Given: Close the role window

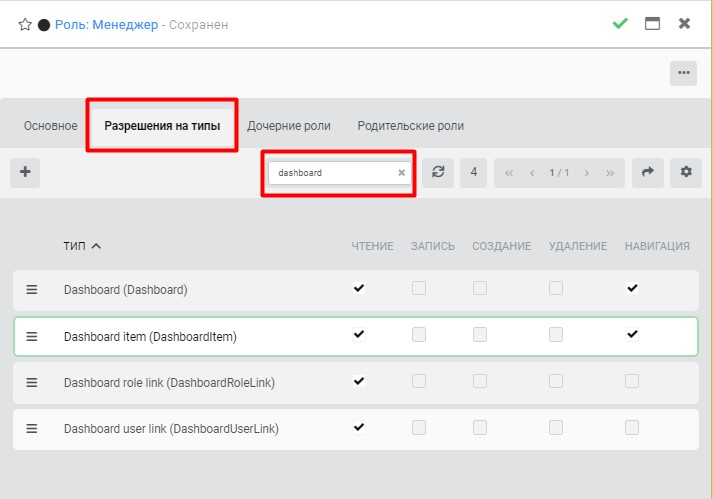Looking at the screenshot, I should point(684,23).
